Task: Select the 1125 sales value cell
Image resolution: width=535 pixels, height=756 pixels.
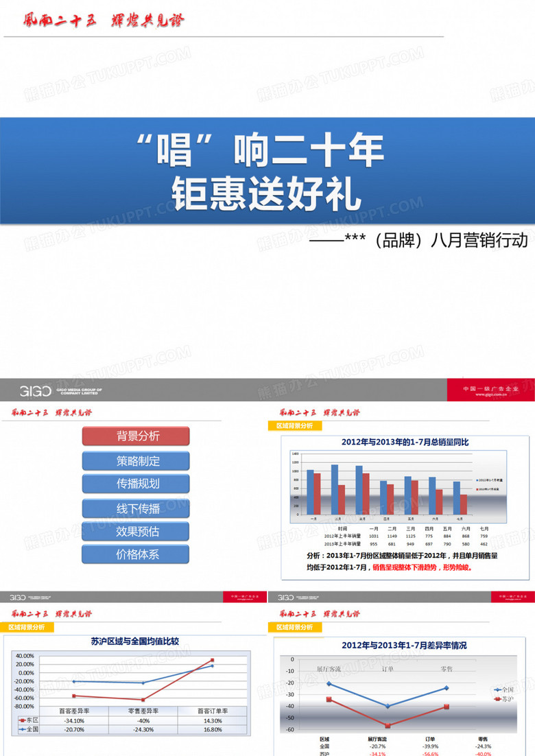Action: 410,536
